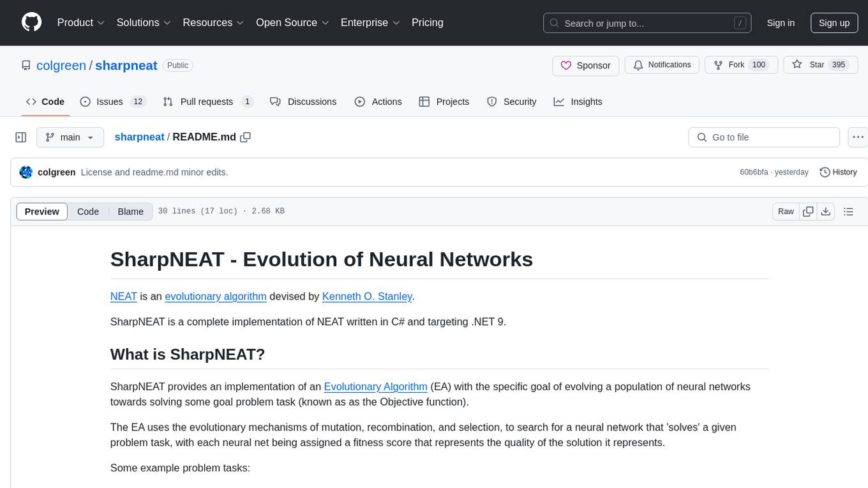Open the more file actions menu
This screenshot has width=868, height=488.
pyautogui.click(x=858, y=137)
